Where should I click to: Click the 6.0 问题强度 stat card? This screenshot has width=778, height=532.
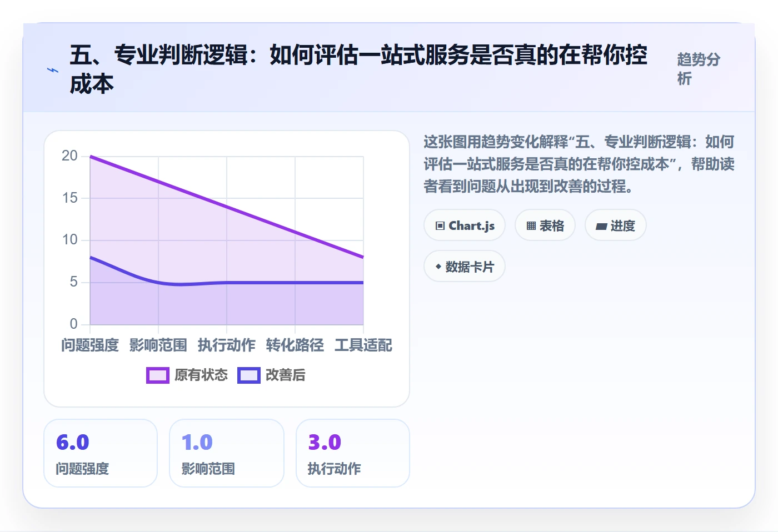coord(101,453)
